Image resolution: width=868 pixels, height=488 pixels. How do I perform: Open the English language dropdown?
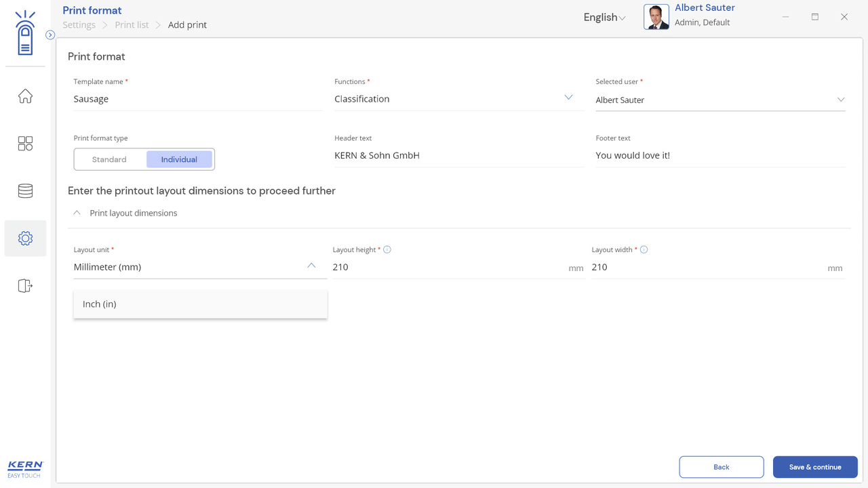coord(604,18)
